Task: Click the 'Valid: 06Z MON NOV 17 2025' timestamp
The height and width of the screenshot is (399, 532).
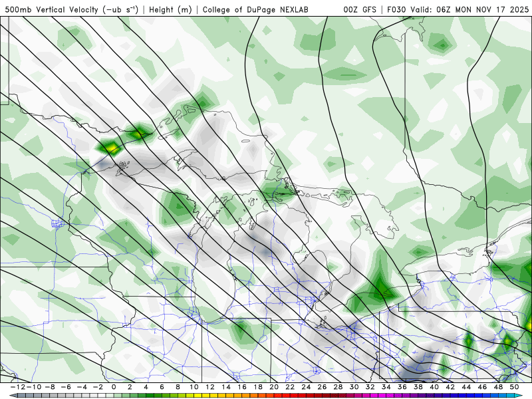Action: 469,9
